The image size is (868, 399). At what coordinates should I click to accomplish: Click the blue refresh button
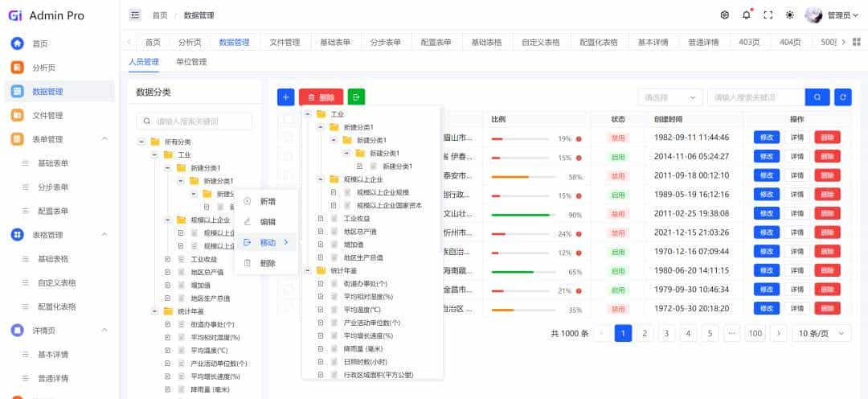point(842,97)
